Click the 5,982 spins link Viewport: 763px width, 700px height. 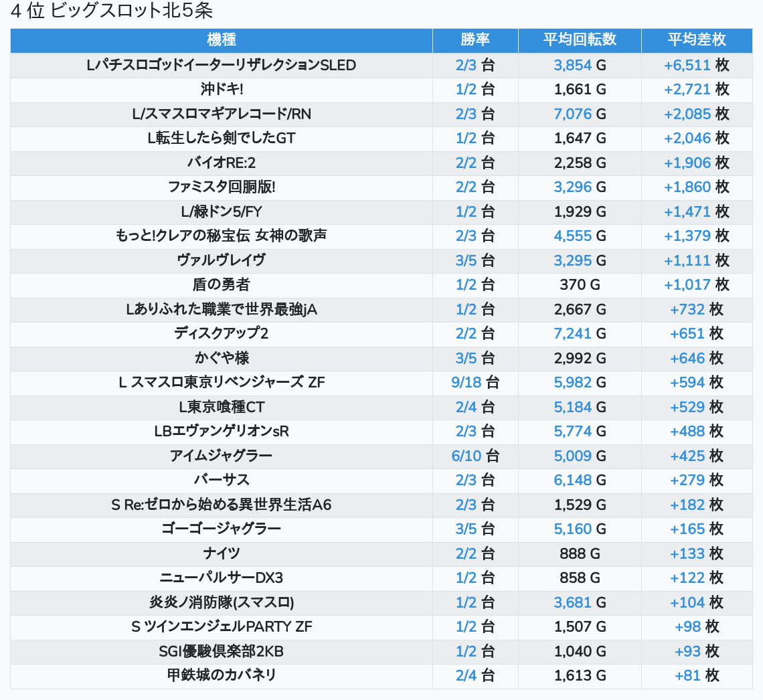(572, 382)
